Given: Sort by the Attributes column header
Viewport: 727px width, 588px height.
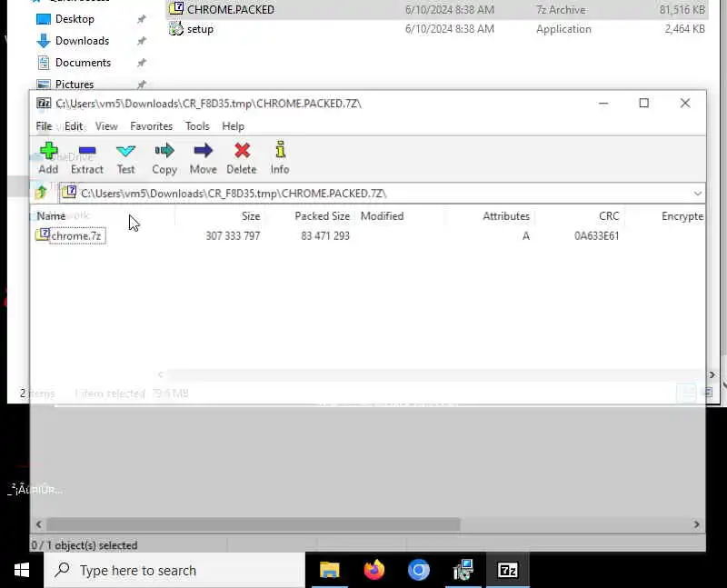Looking at the screenshot, I should (x=506, y=216).
